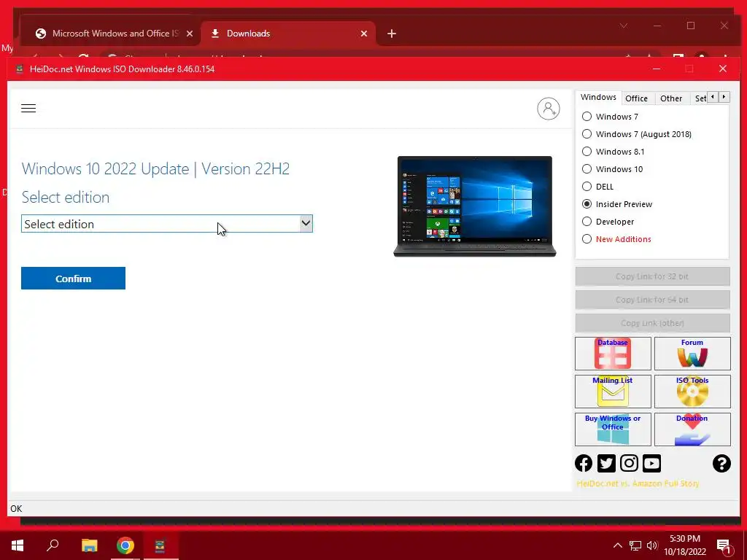Open File Explorer from the taskbar

coord(89,545)
